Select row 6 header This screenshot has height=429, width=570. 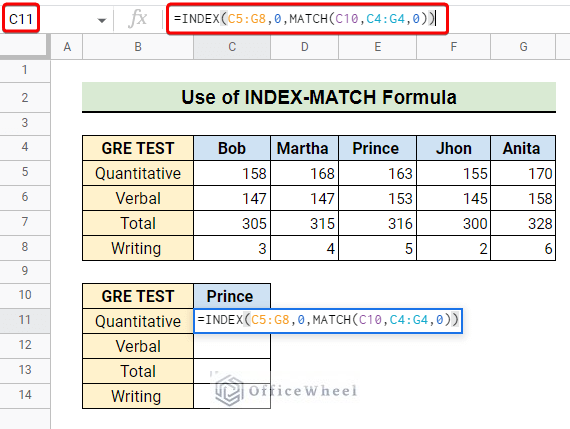tap(25, 197)
